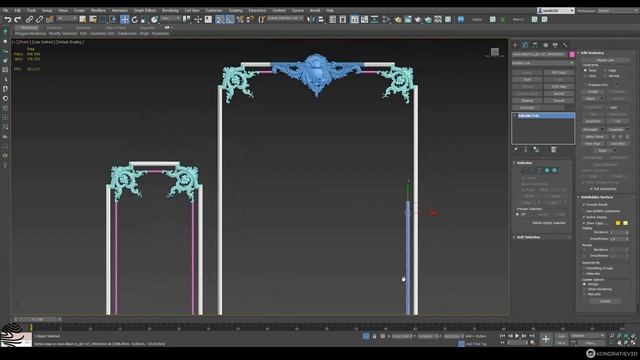Screen dimensions: 640x360
Task: Toggle the Smooth Result checkbox
Action: coord(584,204)
